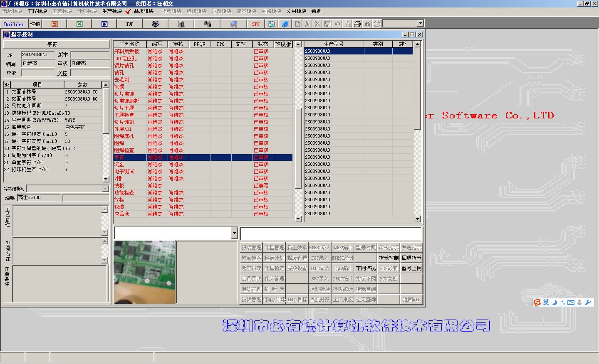Open the 帮助 menu

coord(316,11)
